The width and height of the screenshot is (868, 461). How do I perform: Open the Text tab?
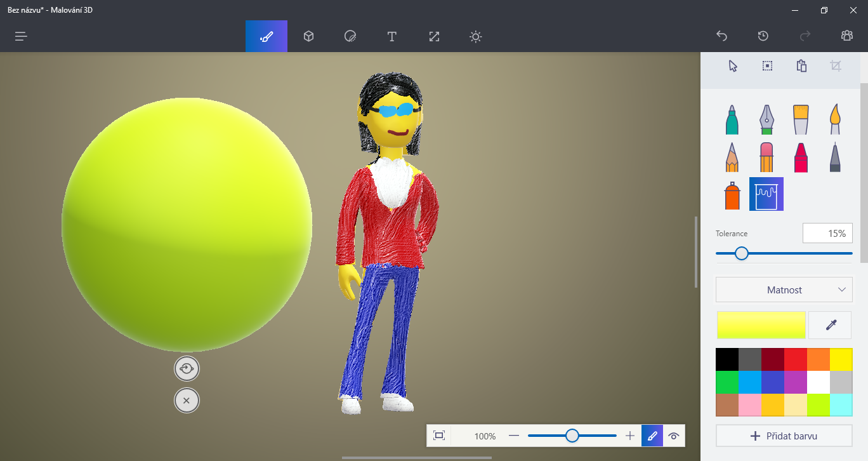pos(392,36)
